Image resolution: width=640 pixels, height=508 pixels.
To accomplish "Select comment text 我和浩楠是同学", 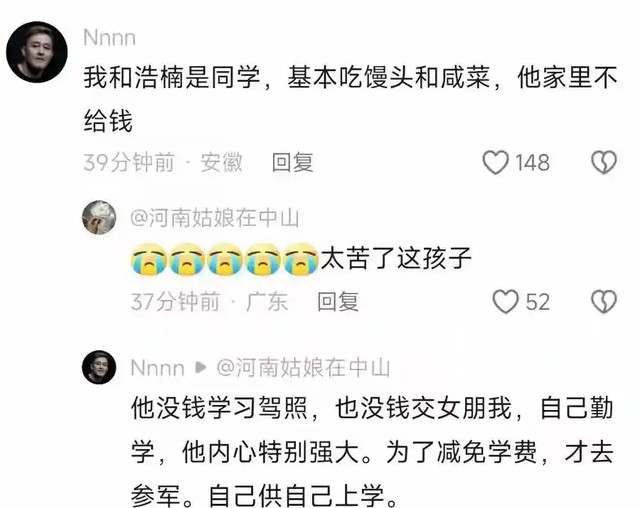I will pyautogui.click(x=172, y=78).
